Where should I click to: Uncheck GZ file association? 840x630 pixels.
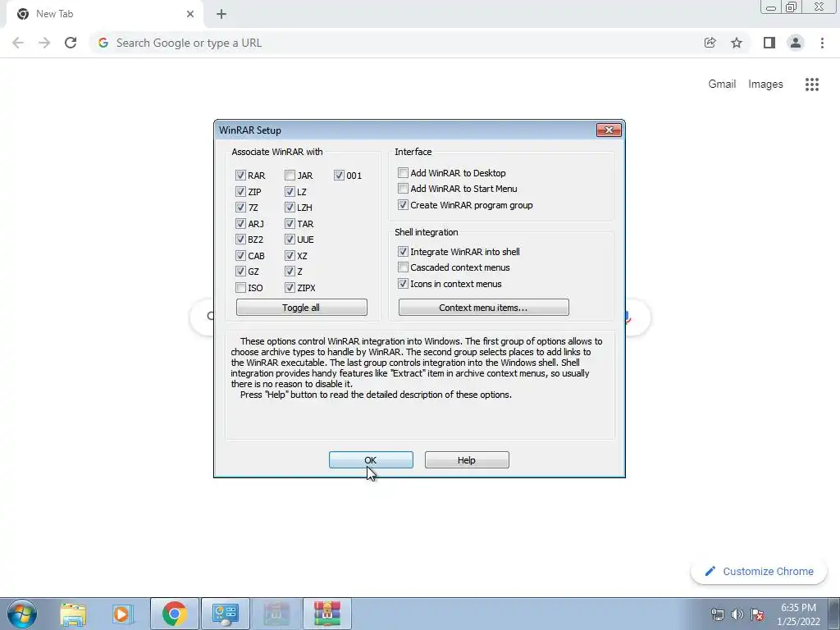tap(240, 272)
